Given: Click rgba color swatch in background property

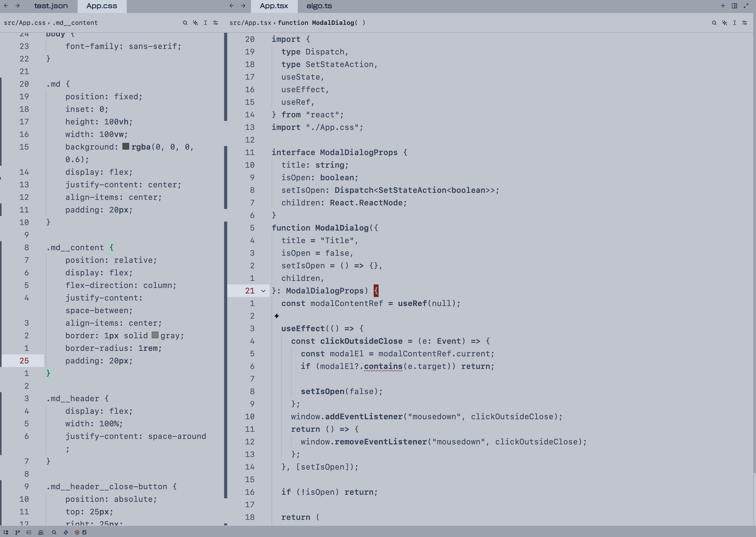Looking at the screenshot, I should pos(126,146).
